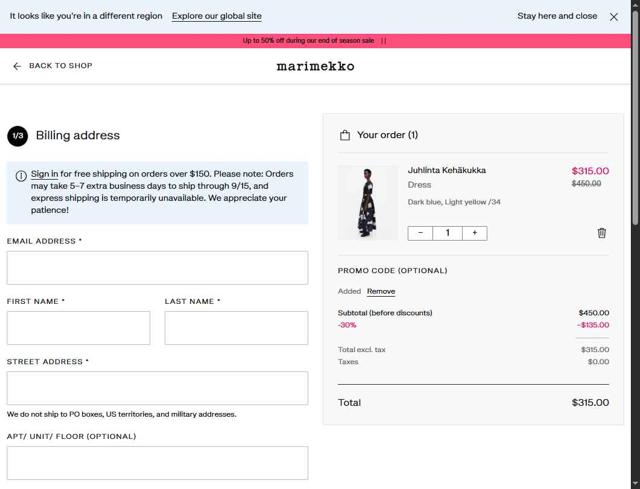Click the struck-through $450.00 original price

pyautogui.click(x=586, y=184)
